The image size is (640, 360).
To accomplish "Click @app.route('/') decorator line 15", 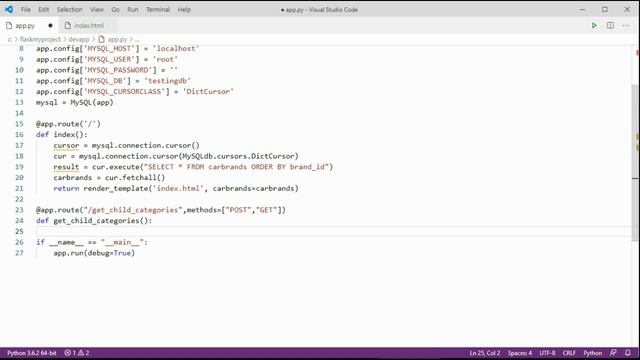I will tap(68, 124).
